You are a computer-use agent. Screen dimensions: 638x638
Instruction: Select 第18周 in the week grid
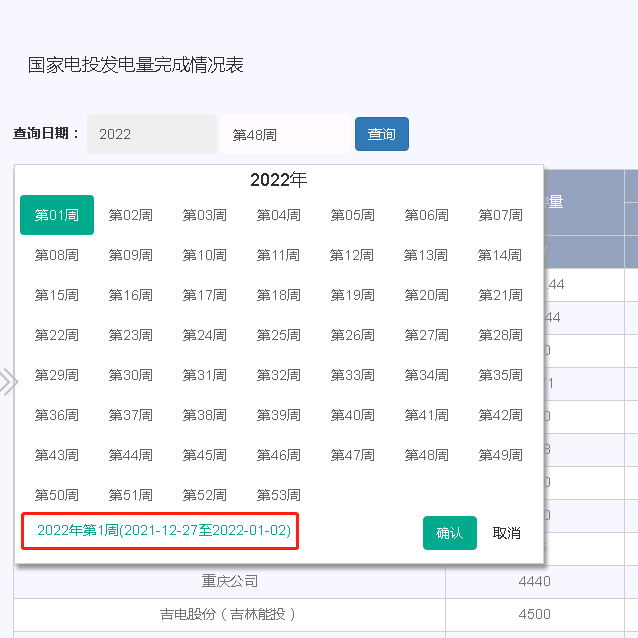pos(279,295)
